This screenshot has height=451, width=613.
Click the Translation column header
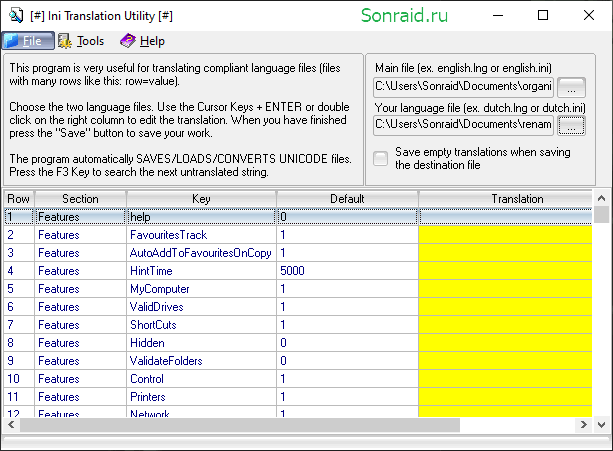click(505, 199)
